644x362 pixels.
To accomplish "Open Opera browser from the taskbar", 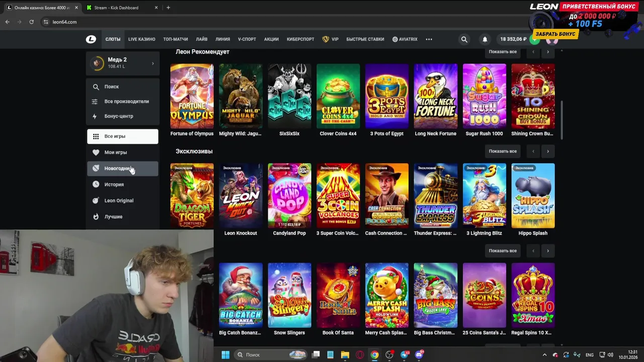I will (360, 354).
